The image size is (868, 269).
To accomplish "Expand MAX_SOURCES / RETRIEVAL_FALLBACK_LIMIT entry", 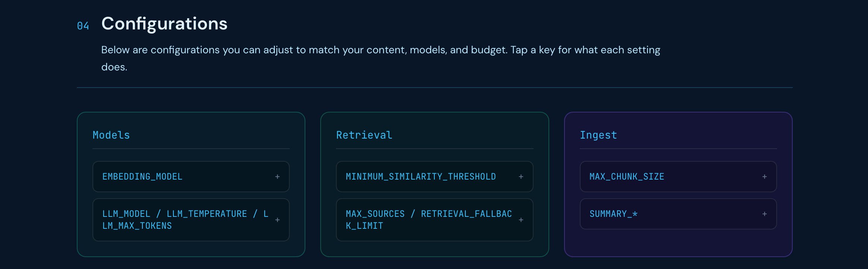I will tap(434, 220).
